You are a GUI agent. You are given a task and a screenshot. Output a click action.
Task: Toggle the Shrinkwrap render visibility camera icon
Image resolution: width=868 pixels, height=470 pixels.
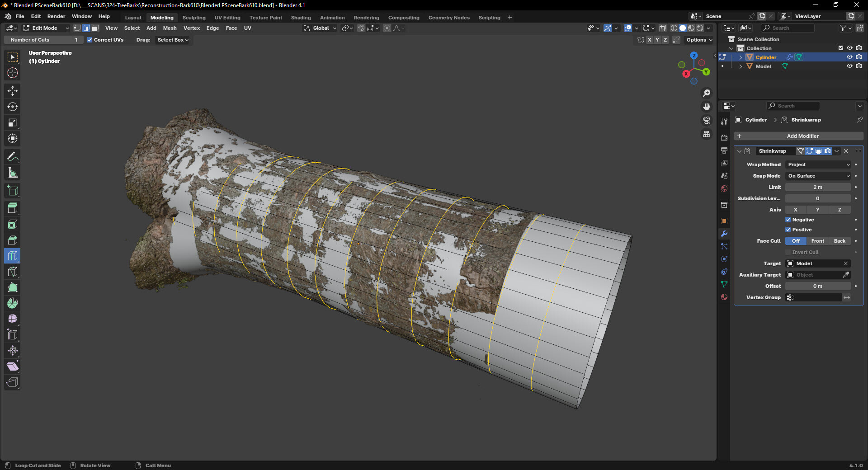pyautogui.click(x=827, y=151)
